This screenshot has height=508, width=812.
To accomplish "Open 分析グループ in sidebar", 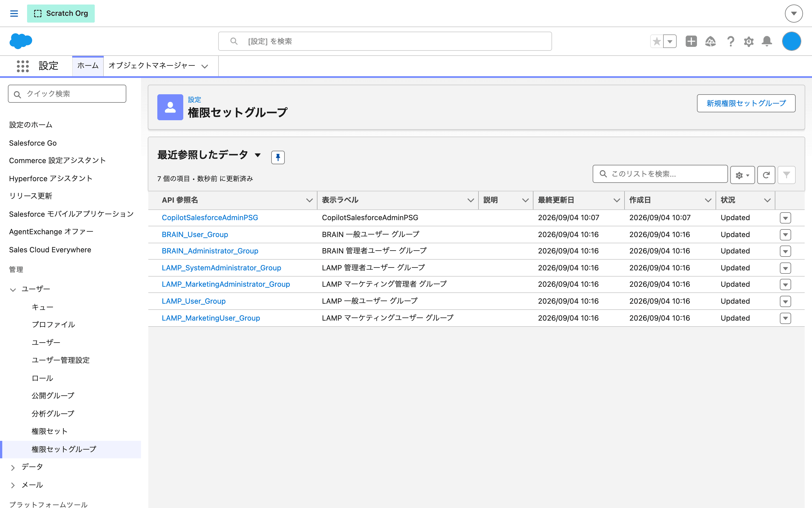I will 53,413.
